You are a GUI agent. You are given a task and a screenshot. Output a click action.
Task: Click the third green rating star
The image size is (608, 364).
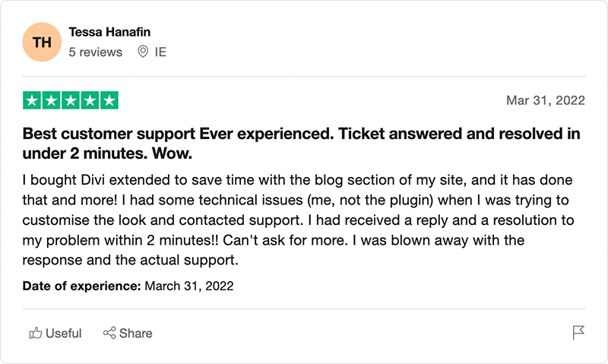pyautogui.click(x=71, y=100)
